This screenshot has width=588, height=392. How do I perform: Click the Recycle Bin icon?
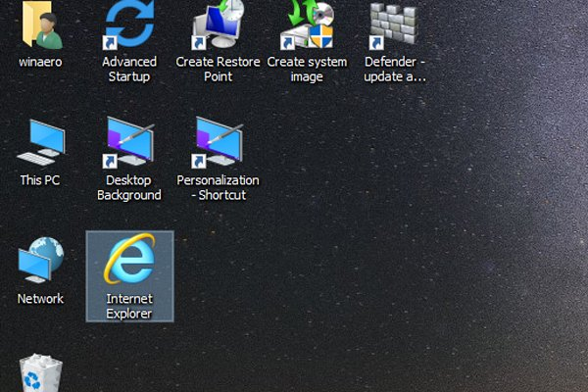pyautogui.click(x=40, y=372)
